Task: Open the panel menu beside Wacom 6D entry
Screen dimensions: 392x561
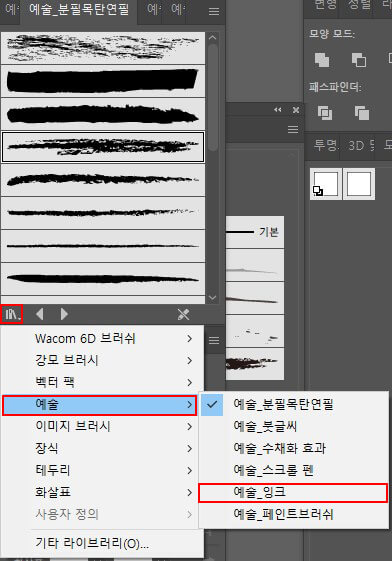Action: (214, 340)
